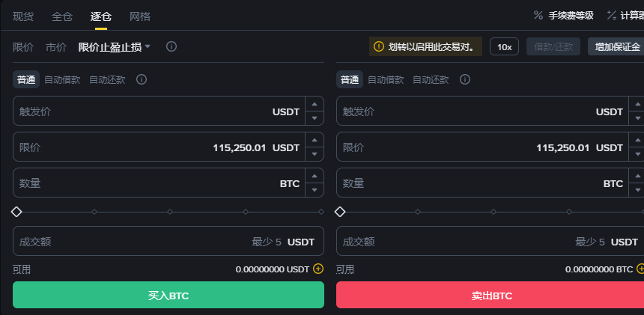The width and height of the screenshot is (644, 315).
Task: Open 10x leverage selector
Action: point(505,46)
